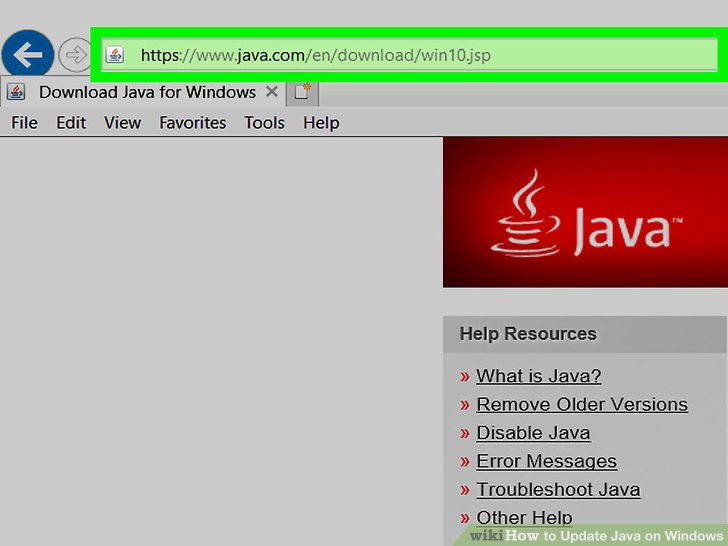Click the Java favicon in address bar
This screenshot has width=728, height=546.
115,55
